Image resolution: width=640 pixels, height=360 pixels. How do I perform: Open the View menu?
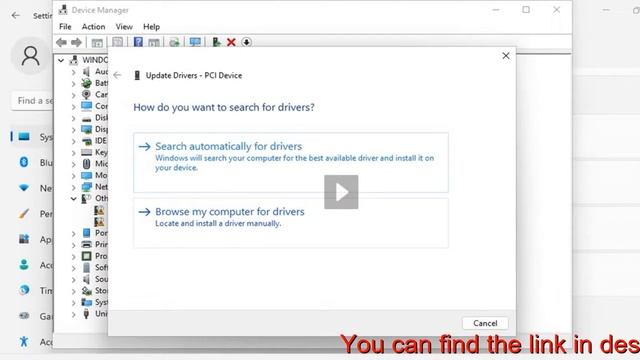[124, 27]
